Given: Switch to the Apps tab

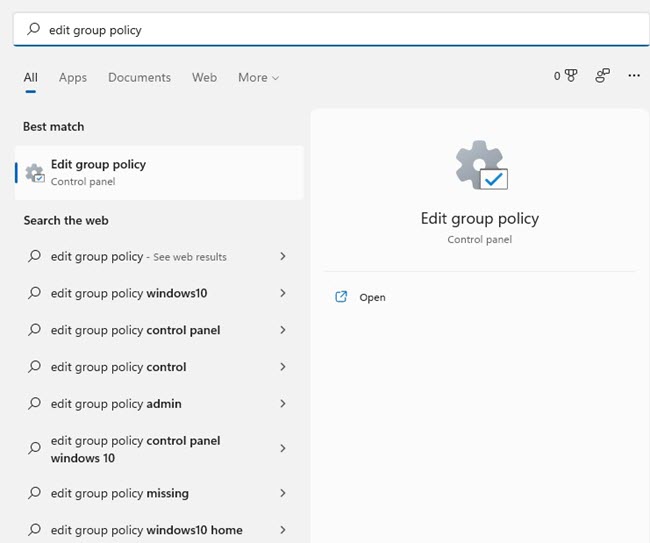Looking at the screenshot, I should [73, 78].
